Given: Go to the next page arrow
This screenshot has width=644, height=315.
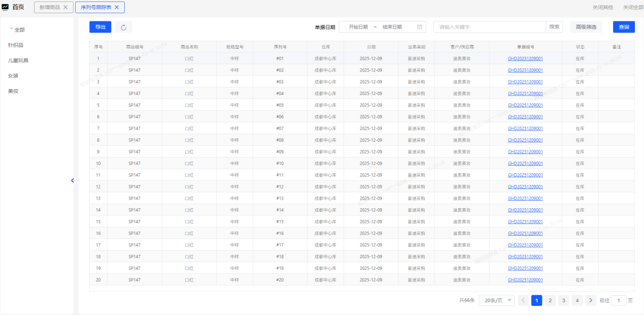Looking at the screenshot, I should [590, 300].
